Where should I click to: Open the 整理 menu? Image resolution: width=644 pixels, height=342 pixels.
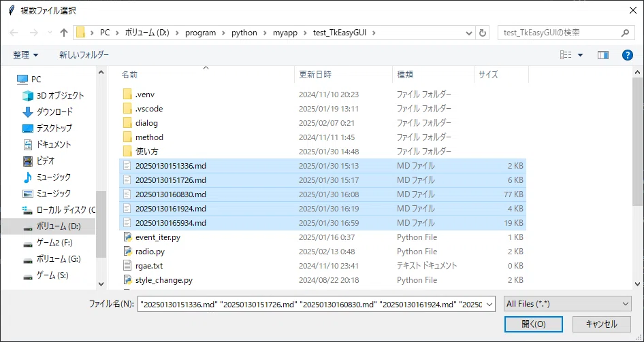coord(25,55)
